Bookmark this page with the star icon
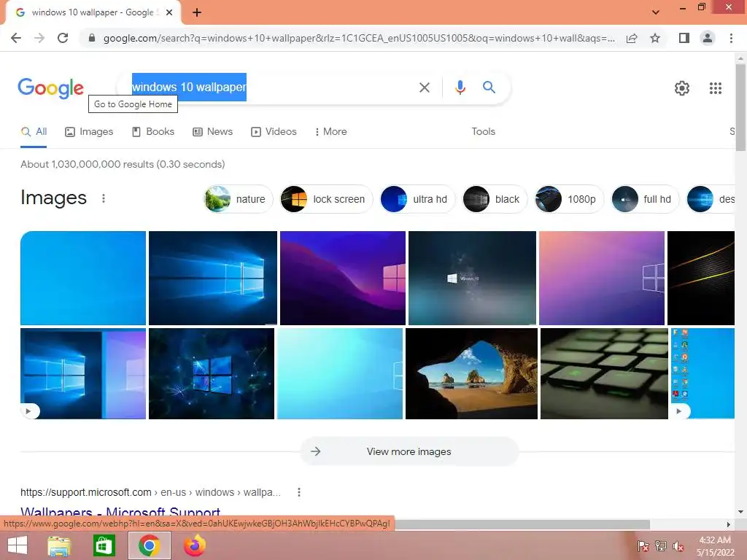The height and width of the screenshot is (560, 747). 655,38
